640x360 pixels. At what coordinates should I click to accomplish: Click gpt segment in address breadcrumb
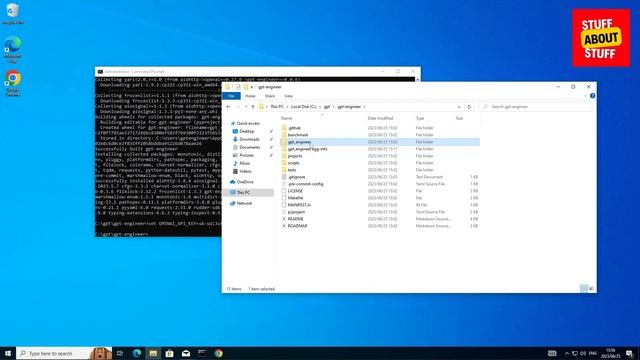click(327, 107)
